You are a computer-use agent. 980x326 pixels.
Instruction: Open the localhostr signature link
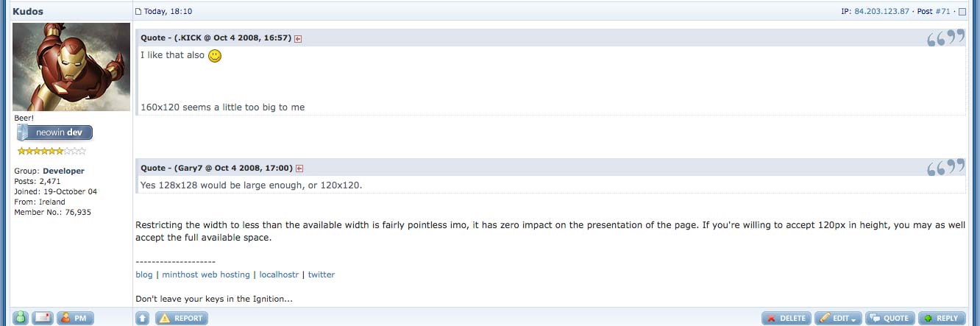point(279,274)
